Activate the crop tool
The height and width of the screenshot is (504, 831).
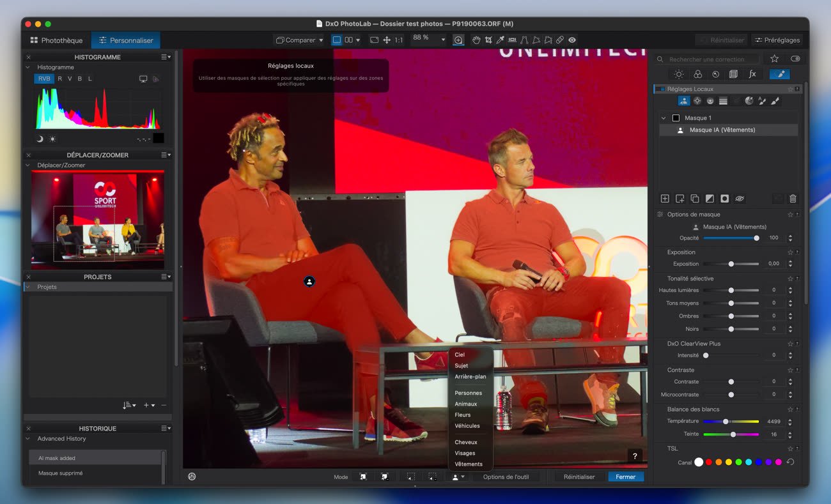click(x=488, y=40)
